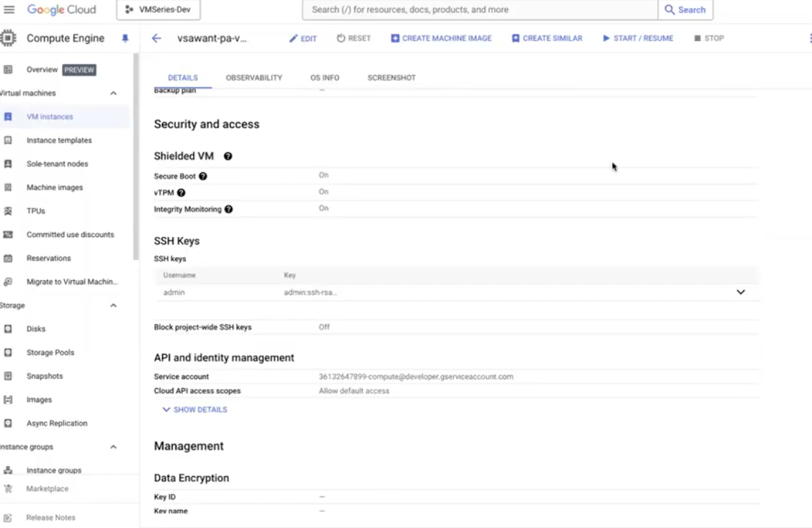
Task: Click the pin icon next to Compute Engine
Action: (x=125, y=38)
